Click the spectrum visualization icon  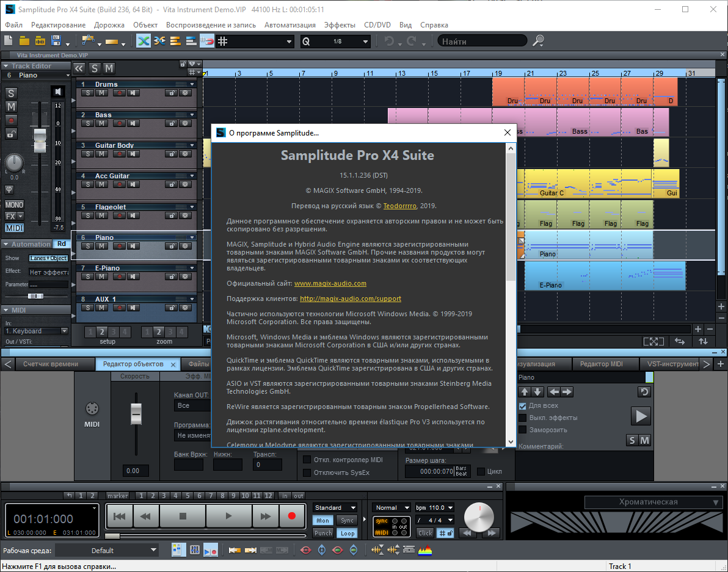point(425,550)
